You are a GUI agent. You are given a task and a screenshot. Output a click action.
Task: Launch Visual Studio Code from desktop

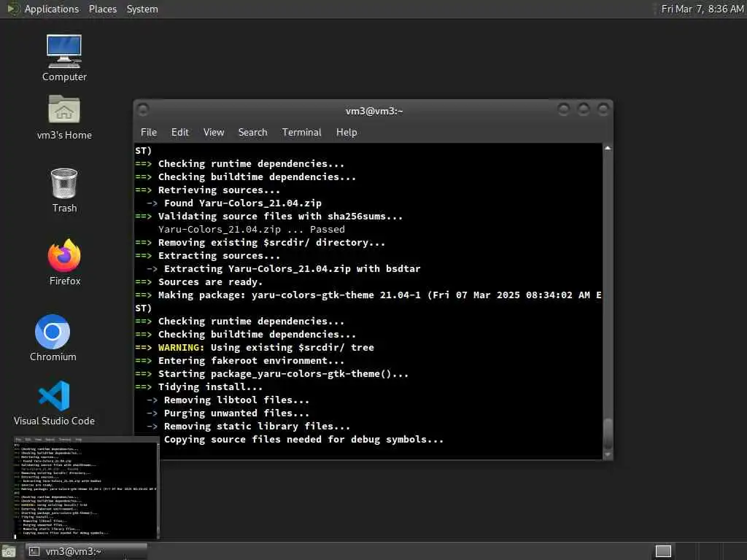click(x=54, y=402)
